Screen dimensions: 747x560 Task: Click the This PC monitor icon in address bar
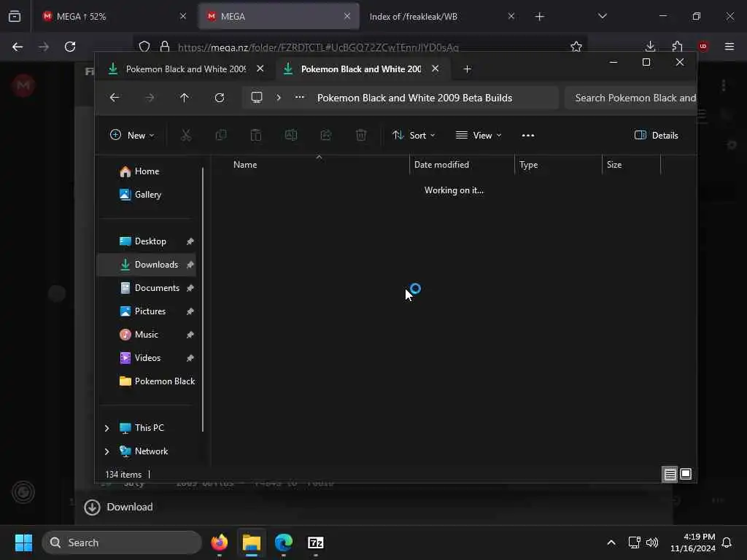(x=257, y=98)
